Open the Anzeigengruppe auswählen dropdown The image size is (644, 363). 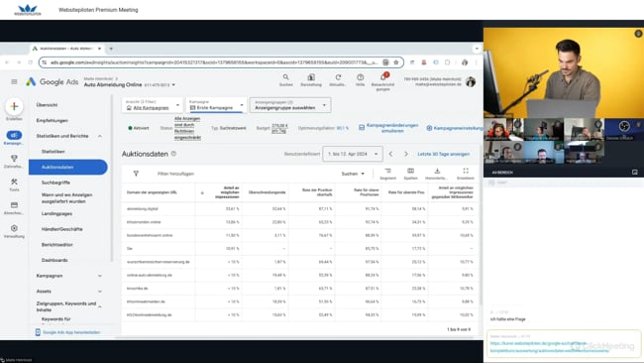point(290,105)
